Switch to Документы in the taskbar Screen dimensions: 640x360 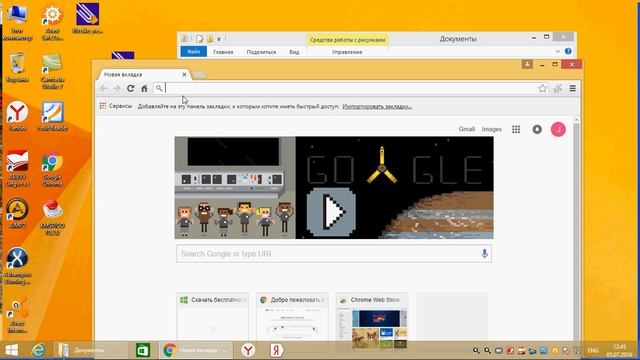click(x=91, y=350)
